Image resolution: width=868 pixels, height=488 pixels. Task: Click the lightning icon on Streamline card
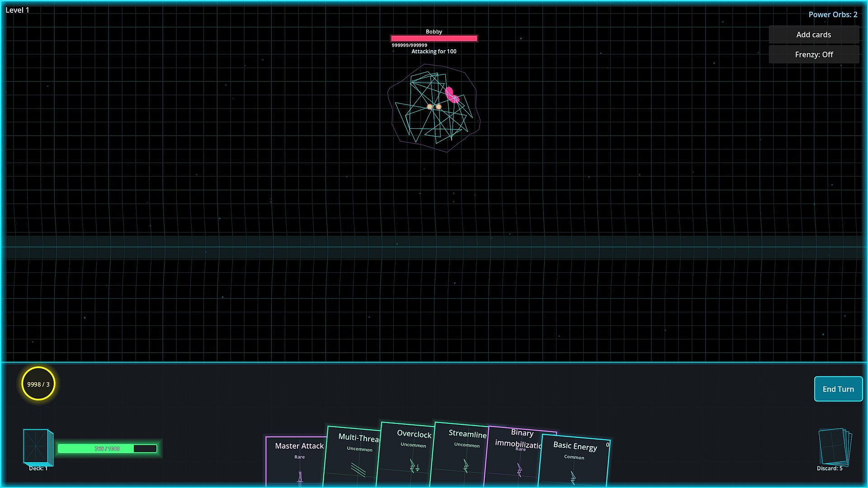pyautogui.click(x=466, y=466)
